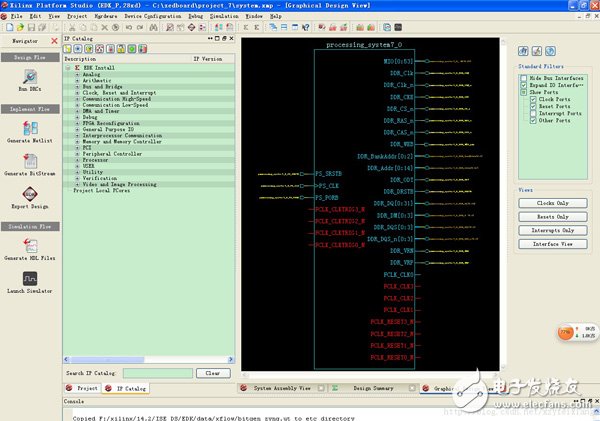The width and height of the screenshot is (600, 421).
Task: Click the Clear search button
Action: tap(211, 373)
